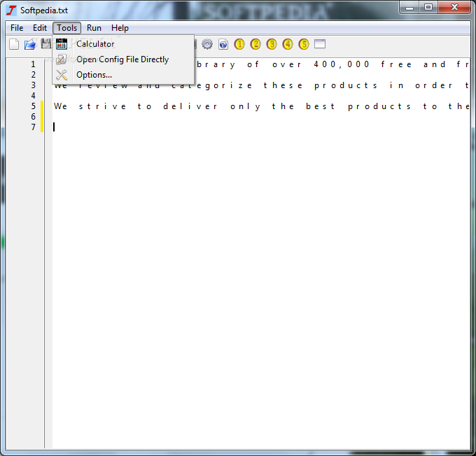Click the yellow number 4 icon
Image resolution: width=476 pixels, height=456 pixels.
(x=288, y=44)
